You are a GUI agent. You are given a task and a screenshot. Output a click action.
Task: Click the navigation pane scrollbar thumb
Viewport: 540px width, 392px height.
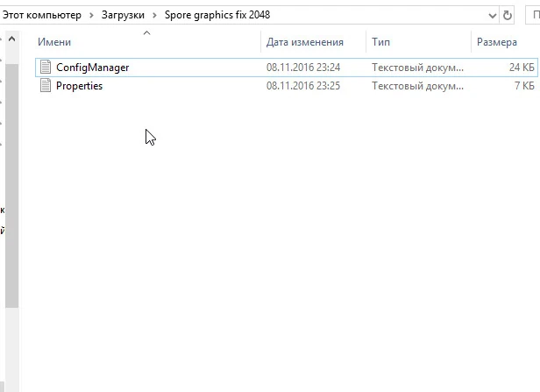(x=11, y=186)
